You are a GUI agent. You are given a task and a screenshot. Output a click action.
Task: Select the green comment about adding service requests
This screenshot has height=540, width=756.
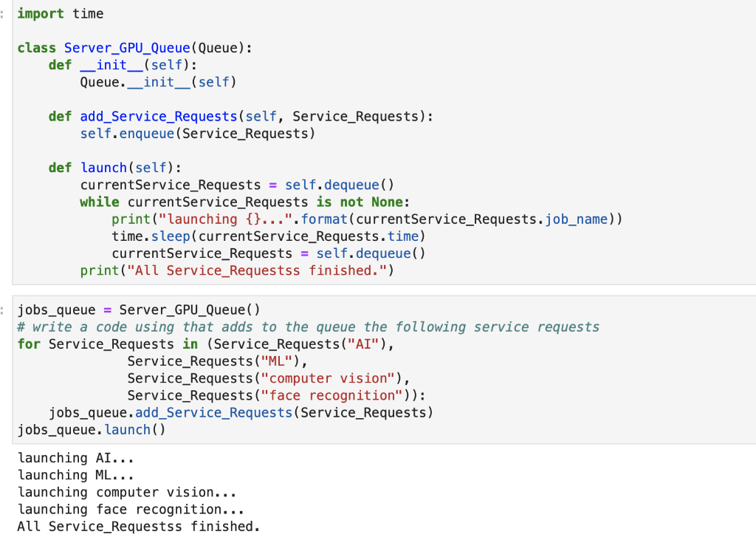(310, 327)
